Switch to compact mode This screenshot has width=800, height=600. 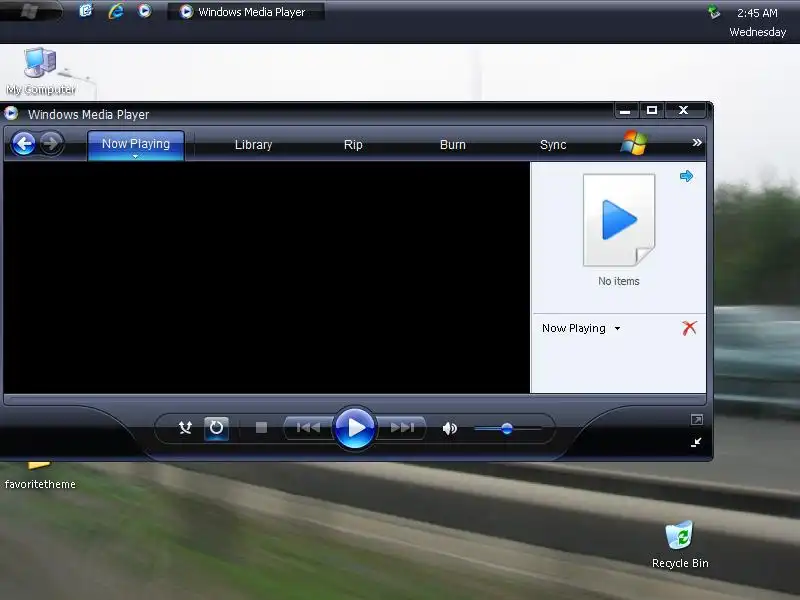pyautogui.click(x=696, y=442)
